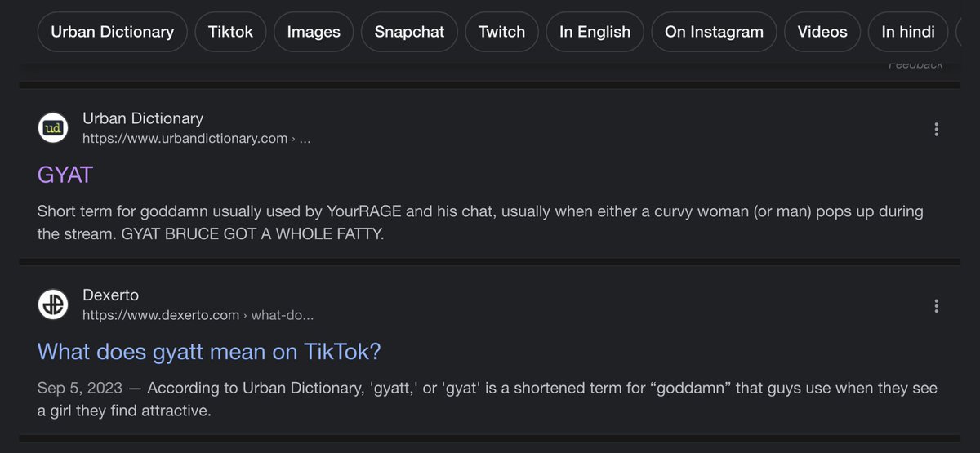This screenshot has width=980, height=453.
Task: Choose the On Instagram filter chip
Action: [x=714, y=32]
